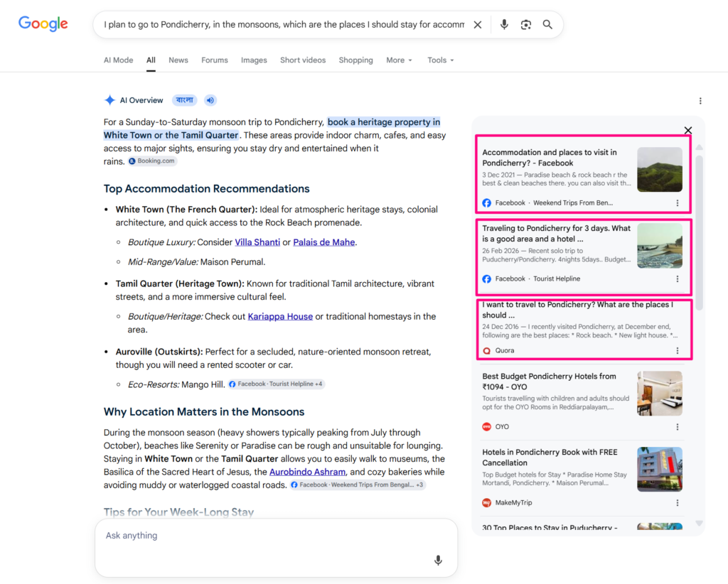Viewport: 728px width, 584px height.
Task: Play AI Overview audio with speaker icon
Action: [x=210, y=100]
